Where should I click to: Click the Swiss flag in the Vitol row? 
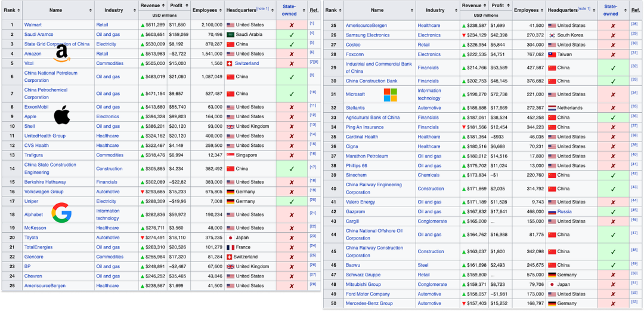coord(230,64)
